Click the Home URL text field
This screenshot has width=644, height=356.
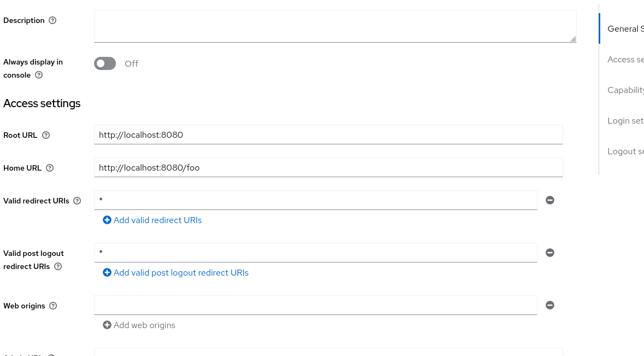tap(328, 167)
